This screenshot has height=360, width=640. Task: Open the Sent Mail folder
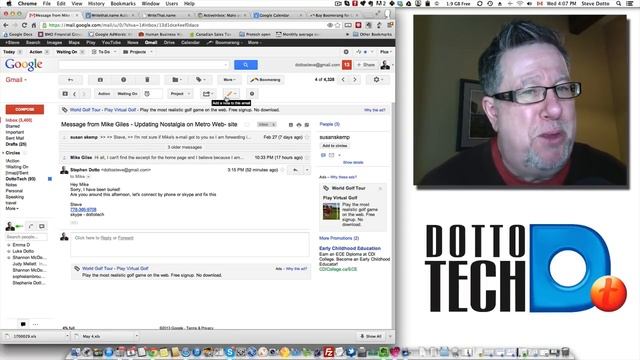tap(15, 138)
